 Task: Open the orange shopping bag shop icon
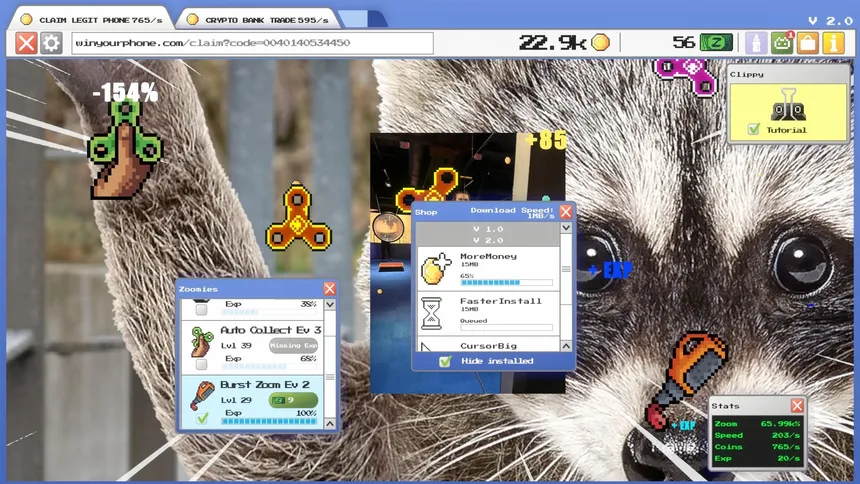point(808,43)
